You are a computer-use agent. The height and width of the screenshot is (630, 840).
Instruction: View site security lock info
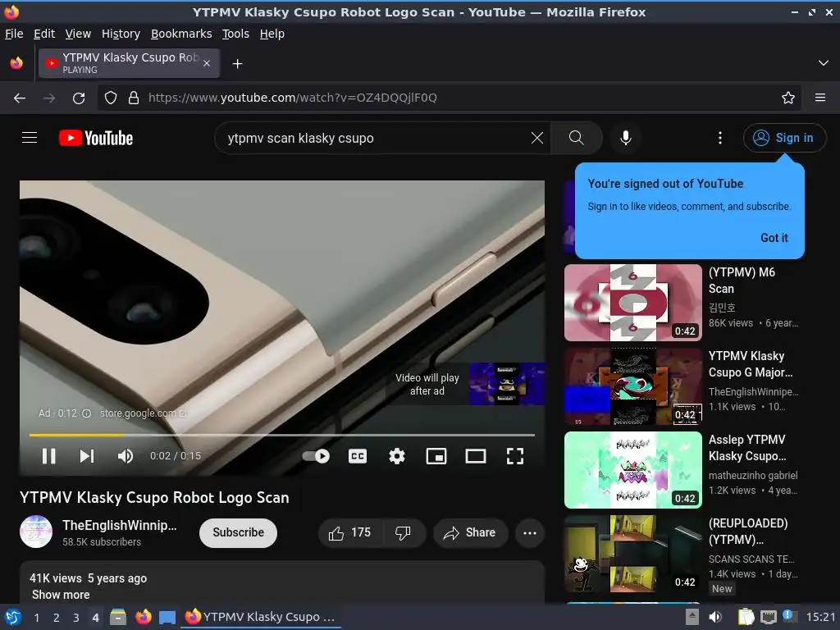pyautogui.click(x=134, y=98)
